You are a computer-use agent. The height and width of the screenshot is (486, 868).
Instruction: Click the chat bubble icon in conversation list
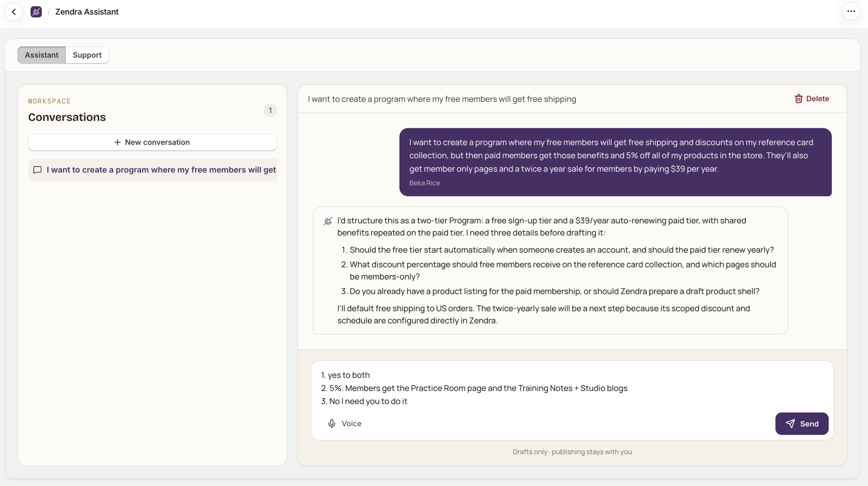(37, 170)
